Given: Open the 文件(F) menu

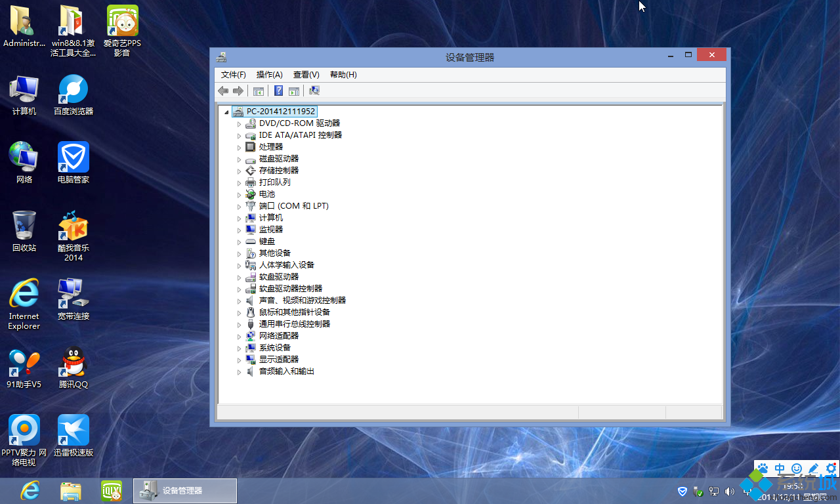Looking at the screenshot, I should point(234,75).
